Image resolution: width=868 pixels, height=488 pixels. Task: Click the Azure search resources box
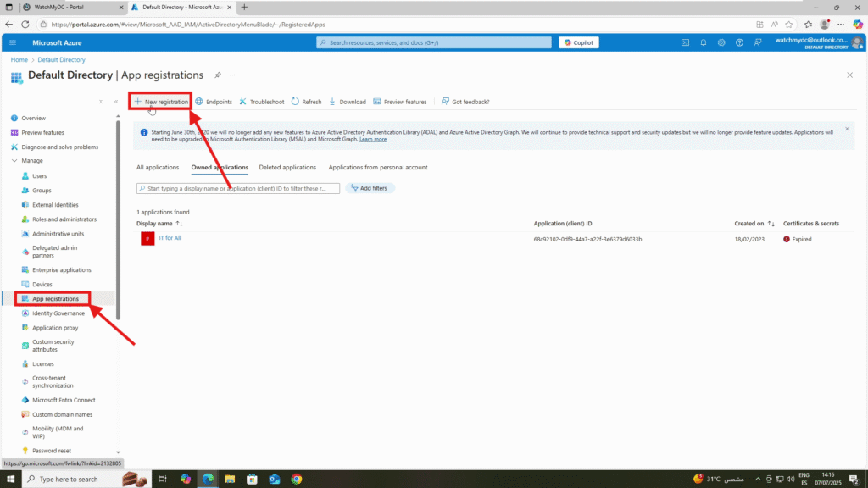pyautogui.click(x=434, y=42)
